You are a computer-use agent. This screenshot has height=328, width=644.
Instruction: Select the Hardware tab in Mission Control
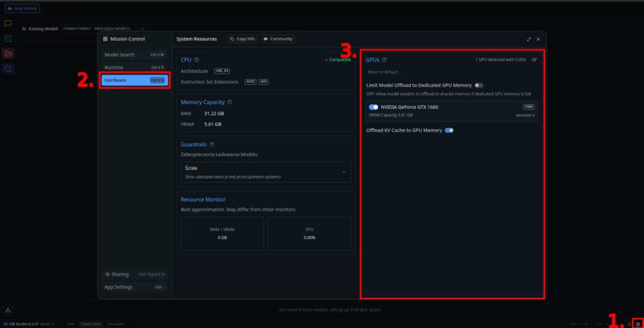pyautogui.click(x=134, y=80)
